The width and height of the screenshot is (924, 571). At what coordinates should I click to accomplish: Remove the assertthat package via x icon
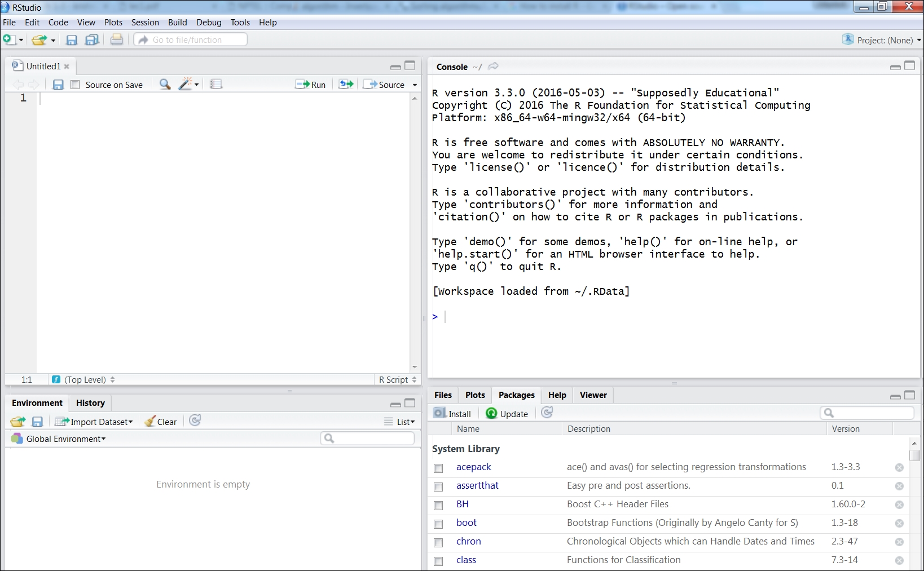(899, 486)
